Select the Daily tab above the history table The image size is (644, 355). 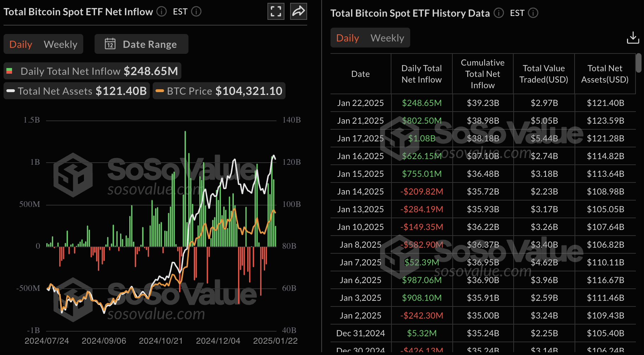pyautogui.click(x=347, y=38)
